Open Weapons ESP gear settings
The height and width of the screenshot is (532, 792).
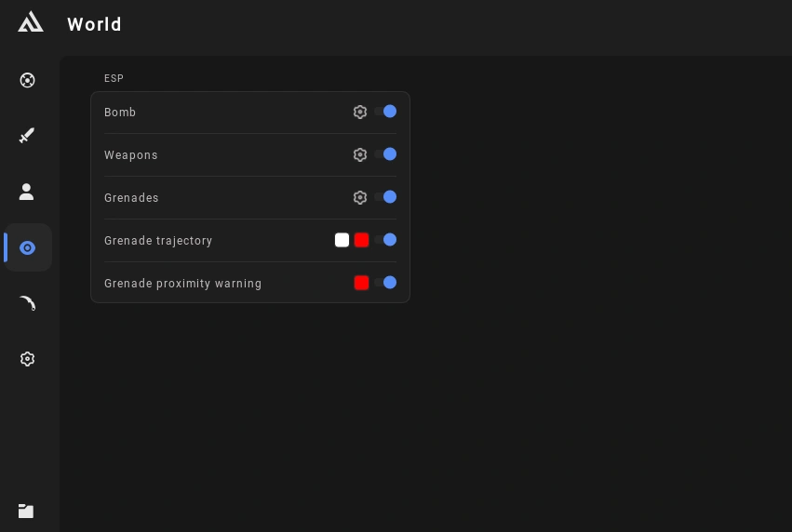tap(359, 155)
